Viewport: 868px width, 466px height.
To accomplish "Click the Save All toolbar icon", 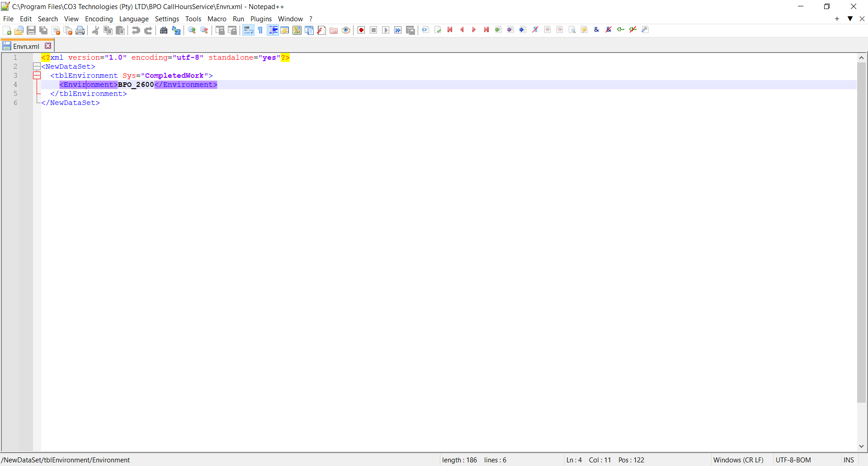I will click(x=43, y=30).
